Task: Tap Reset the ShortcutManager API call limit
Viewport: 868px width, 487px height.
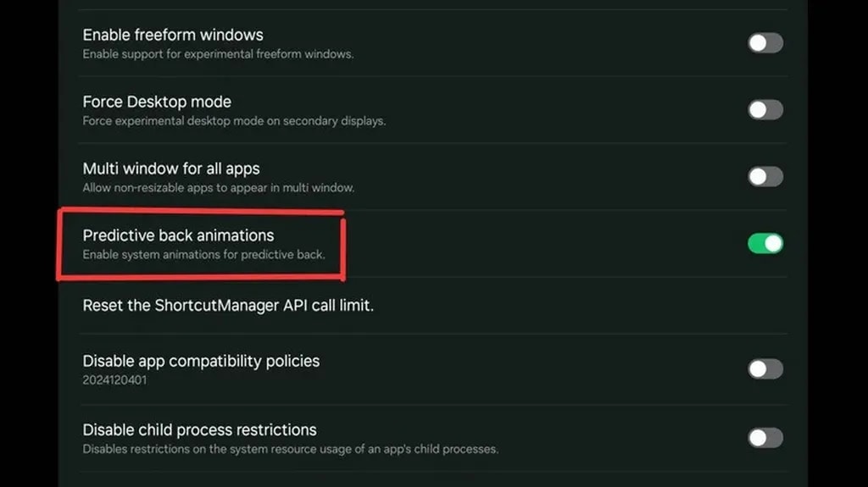Action: point(227,305)
